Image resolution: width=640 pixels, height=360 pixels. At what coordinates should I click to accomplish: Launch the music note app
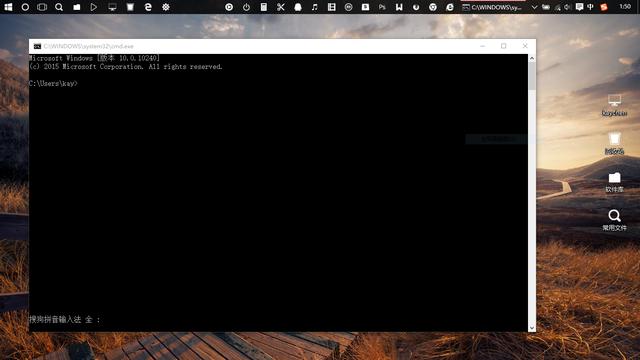pyautogui.click(x=315, y=7)
